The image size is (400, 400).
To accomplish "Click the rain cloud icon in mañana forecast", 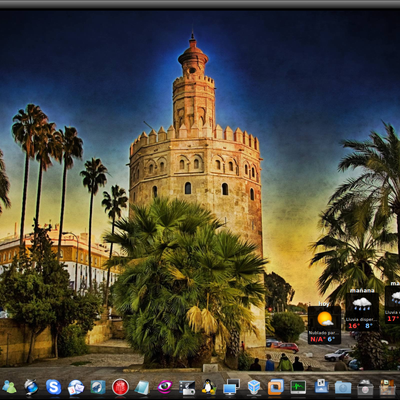I will coord(362,304).
